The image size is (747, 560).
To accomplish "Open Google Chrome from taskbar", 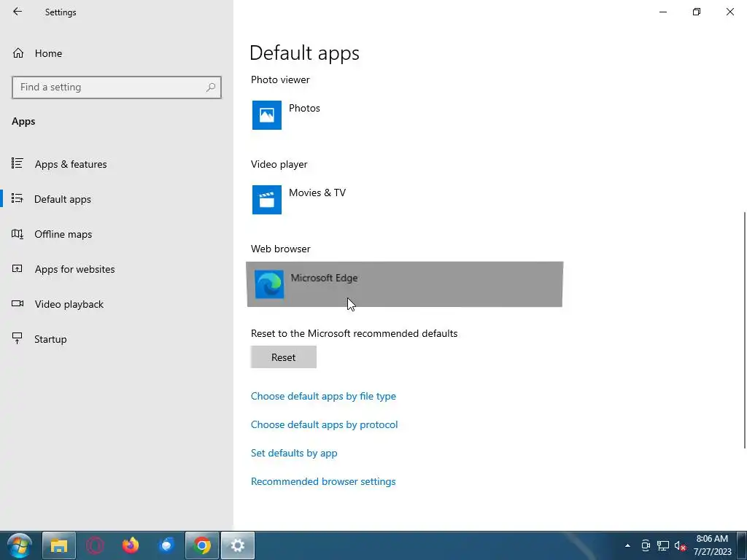I will 202,545.
